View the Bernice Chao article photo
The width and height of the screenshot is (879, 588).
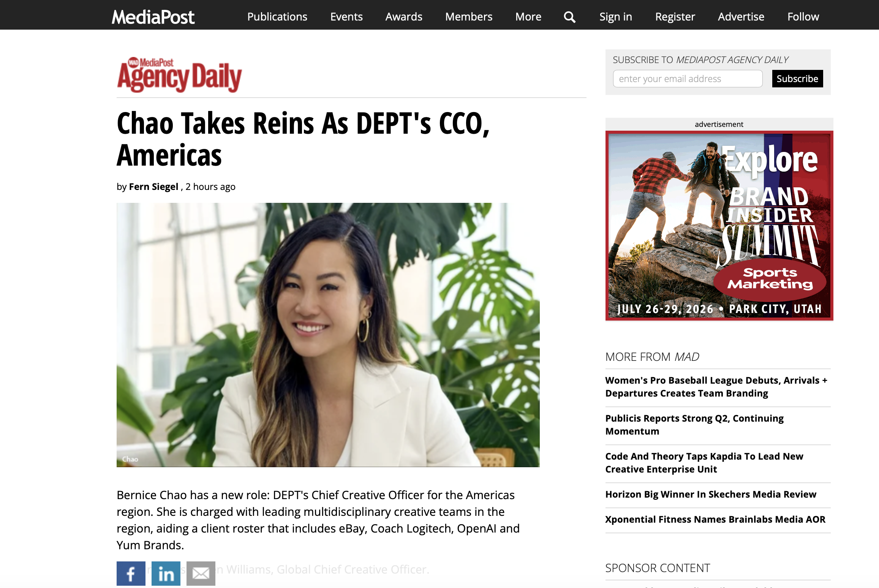tap(328, 335)
